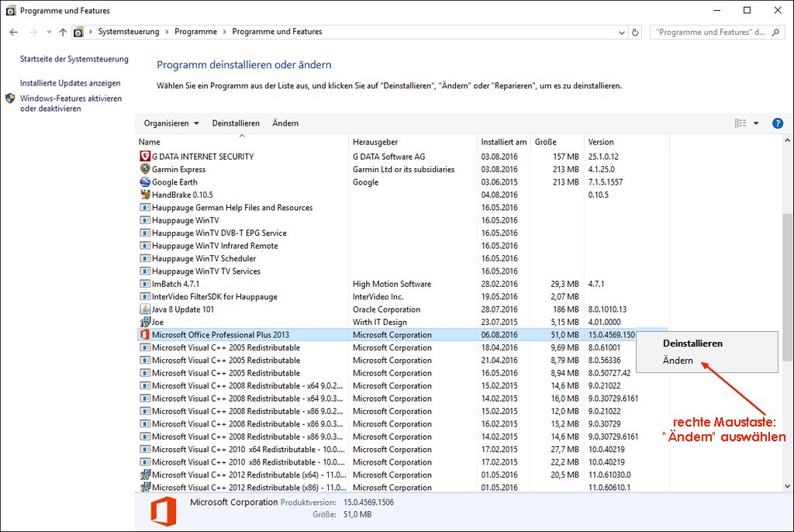Viewport: 794px width, 532px height.
Task: Click Systemsteuerung in the breadcrumb
Action: click(129, 32)
